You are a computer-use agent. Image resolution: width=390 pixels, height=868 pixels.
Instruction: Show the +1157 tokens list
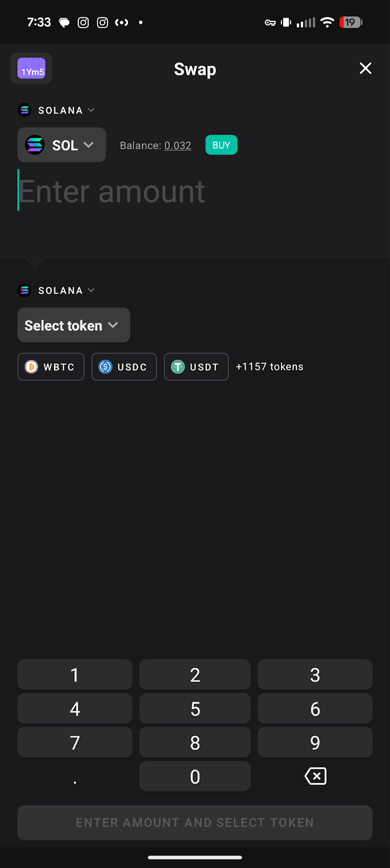coord(270,367)
